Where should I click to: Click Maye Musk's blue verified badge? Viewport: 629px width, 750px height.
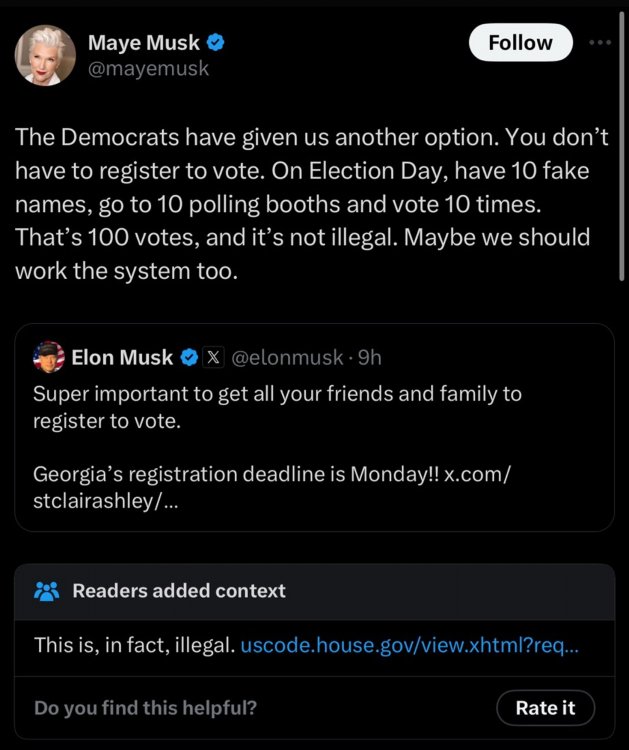coord(215,43)
